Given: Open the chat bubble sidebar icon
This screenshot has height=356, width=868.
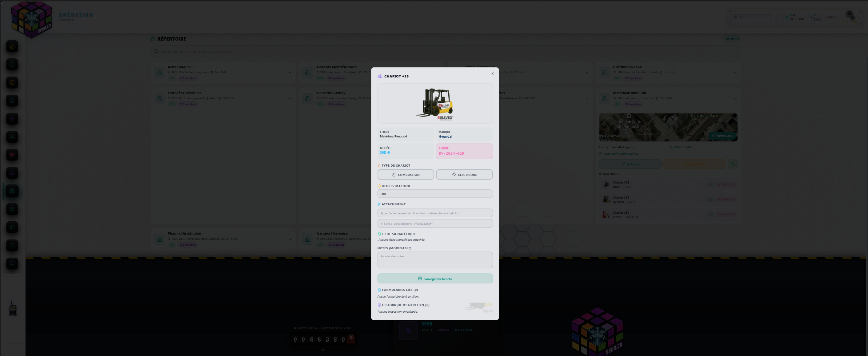Looking at the screenshot, I should point(12,263).
